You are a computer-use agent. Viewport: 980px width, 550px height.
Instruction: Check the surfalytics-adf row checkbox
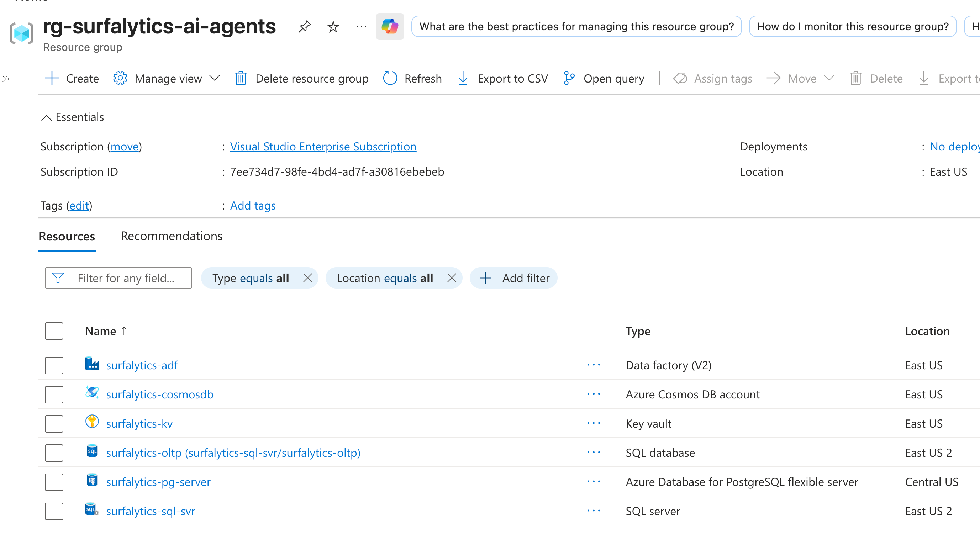[x=54, y=365]
